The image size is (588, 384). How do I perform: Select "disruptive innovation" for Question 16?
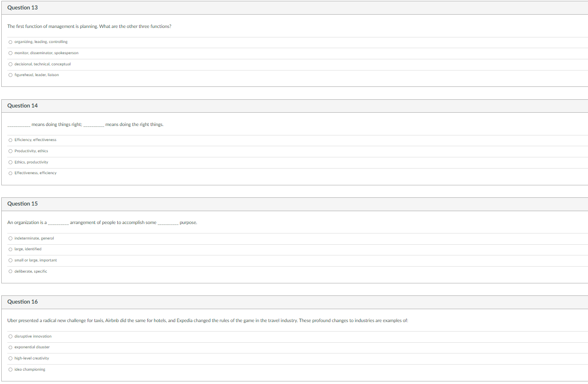click(x=10, y=336)
